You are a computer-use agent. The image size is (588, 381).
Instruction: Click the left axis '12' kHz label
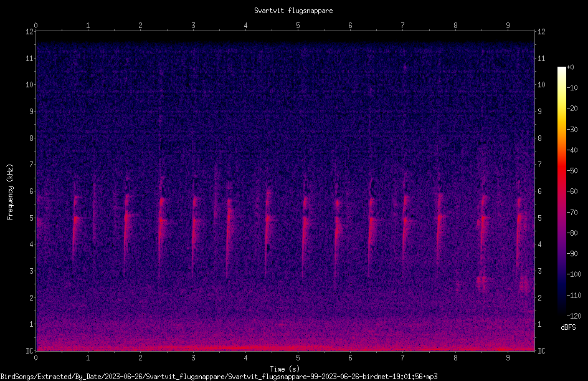tap(30, 32)
